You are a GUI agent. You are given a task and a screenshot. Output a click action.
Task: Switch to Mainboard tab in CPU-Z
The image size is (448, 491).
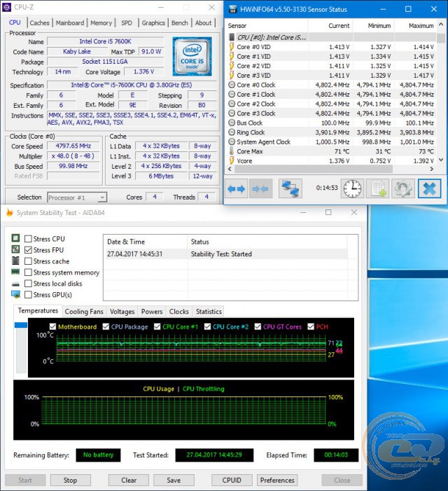(x=70, y=23)
